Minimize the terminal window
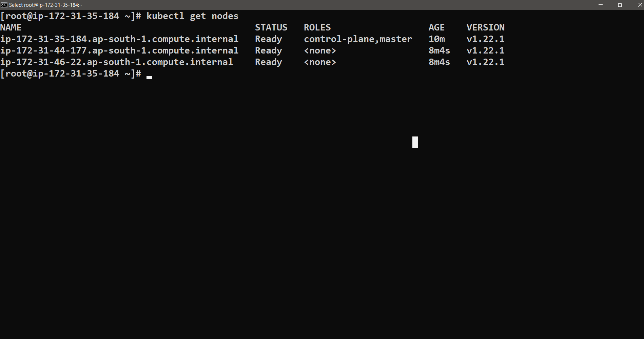This screenshot has width=644, height=339. (x=601, y=5)
